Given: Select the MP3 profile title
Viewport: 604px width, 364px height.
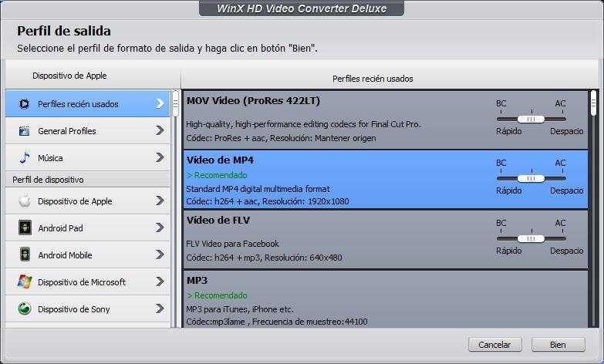Looking at the screenshot, I should [x=197, y=281].
